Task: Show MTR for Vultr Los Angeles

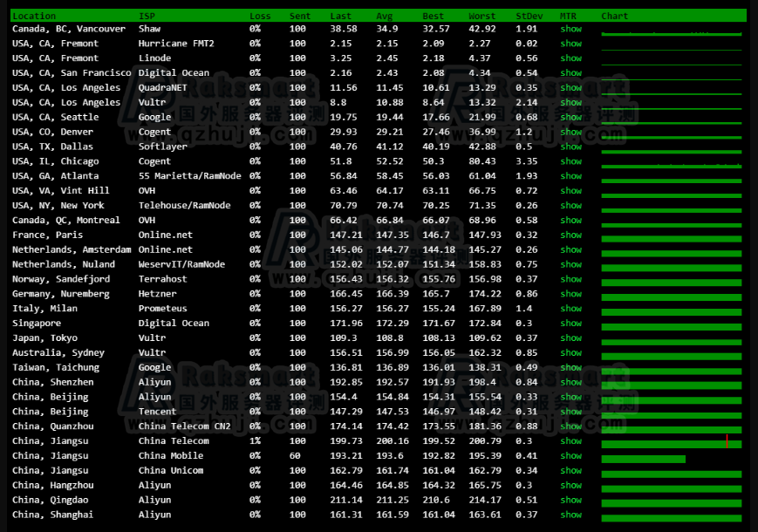Action: tap(571, 102)
